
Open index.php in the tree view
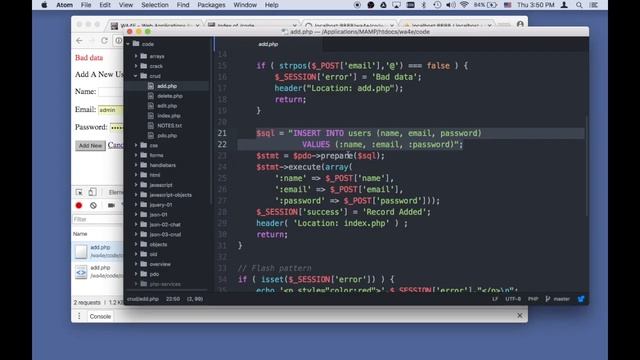click(168, 116)
